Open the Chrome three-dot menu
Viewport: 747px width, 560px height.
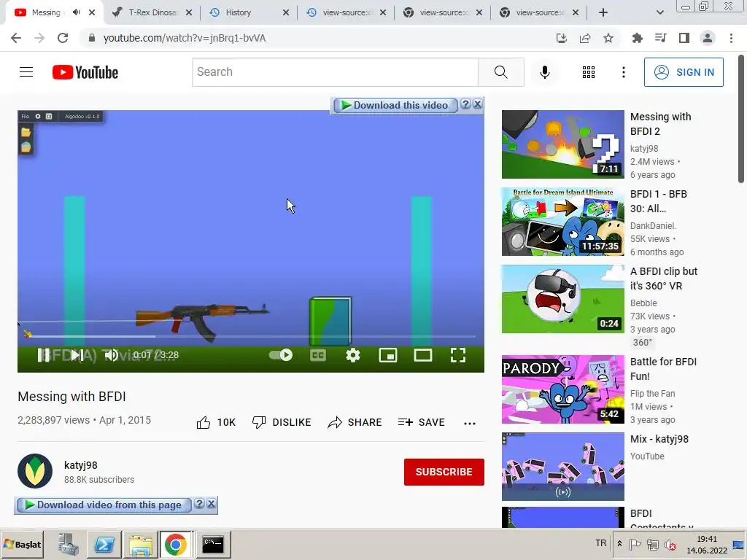731,38
